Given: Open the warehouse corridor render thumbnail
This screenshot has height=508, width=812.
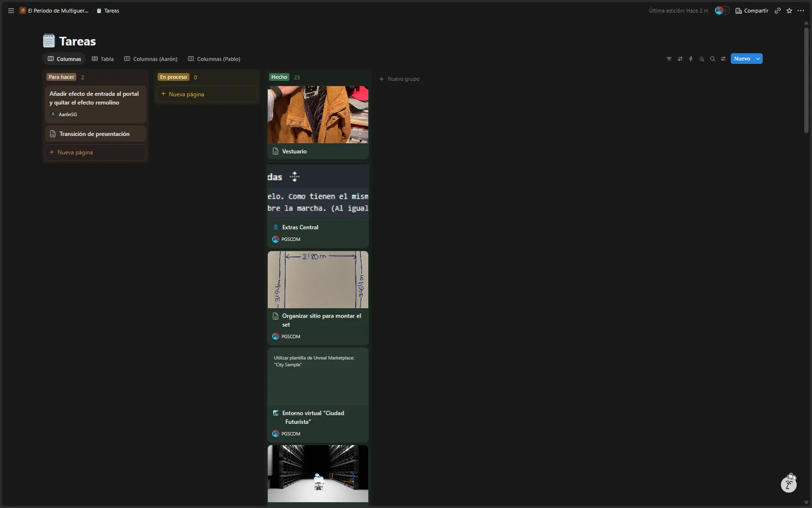Looking at the screenshot, I should [x=318, y=474].
